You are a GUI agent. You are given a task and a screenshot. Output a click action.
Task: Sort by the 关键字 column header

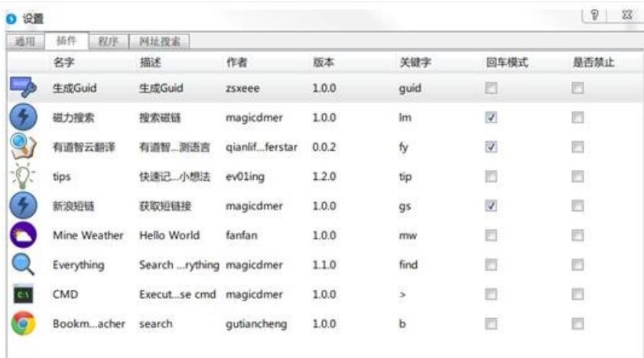415,63
